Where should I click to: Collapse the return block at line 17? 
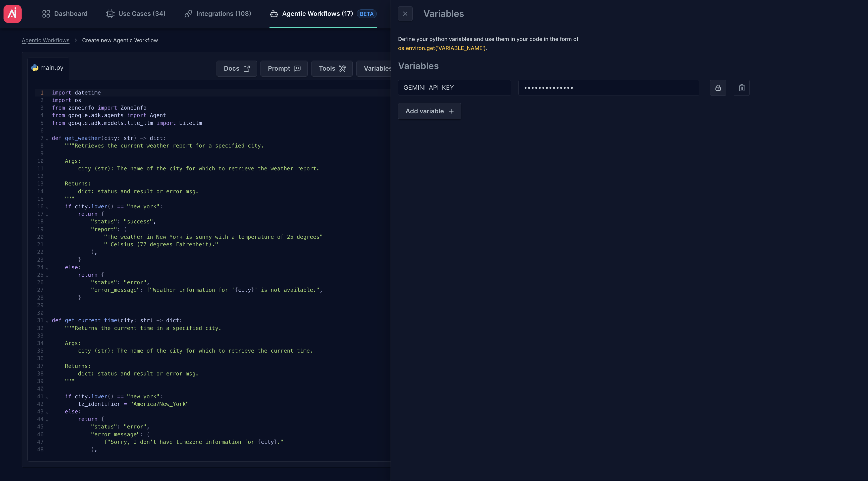47,215
